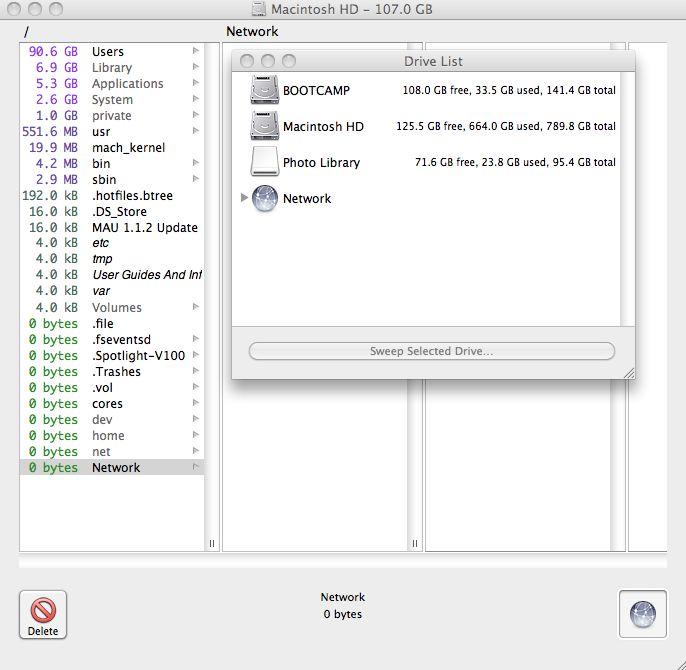Expand the usr folder arrow

(196, 131)
